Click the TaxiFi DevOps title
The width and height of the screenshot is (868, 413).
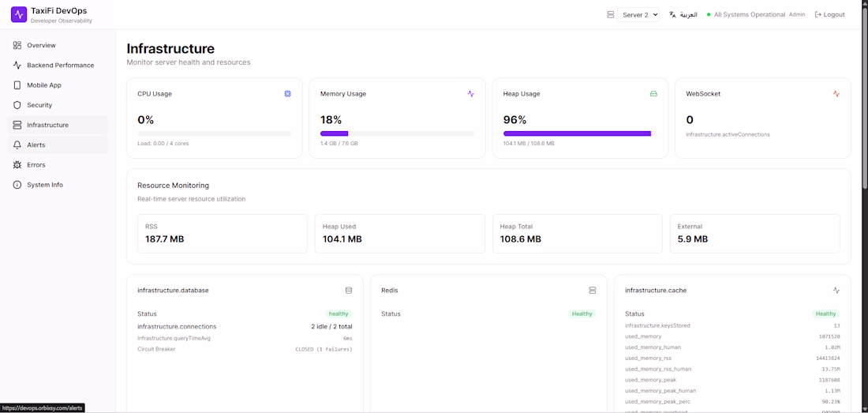58,10
